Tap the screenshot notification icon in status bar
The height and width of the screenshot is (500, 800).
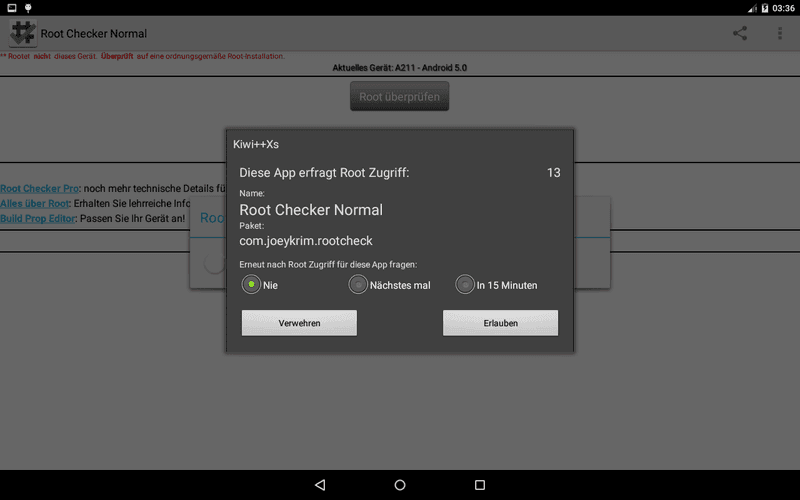point(12,8)
